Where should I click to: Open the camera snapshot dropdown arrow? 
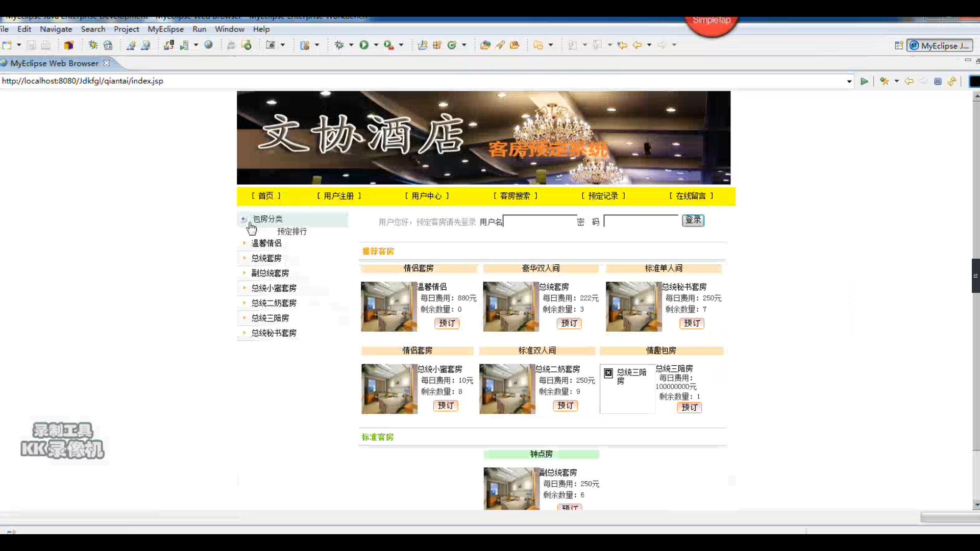click(x=283, y=45)
